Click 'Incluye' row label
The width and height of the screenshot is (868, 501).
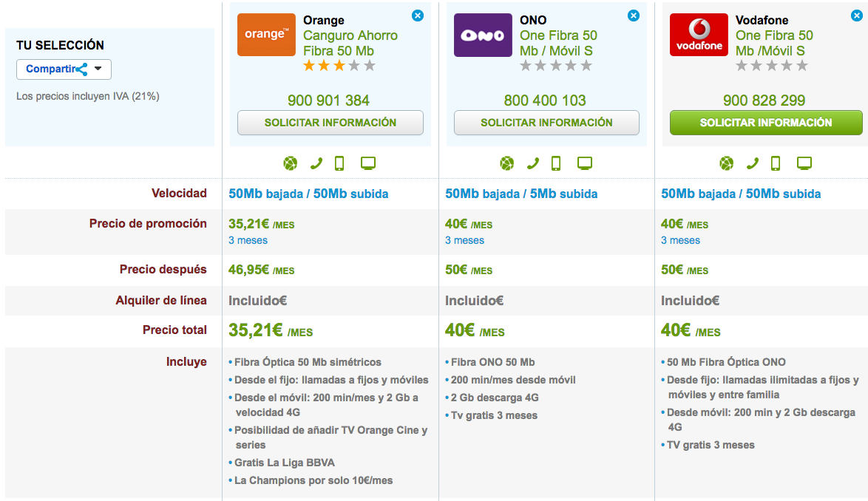pyautogui.click(x=186, y=361)
